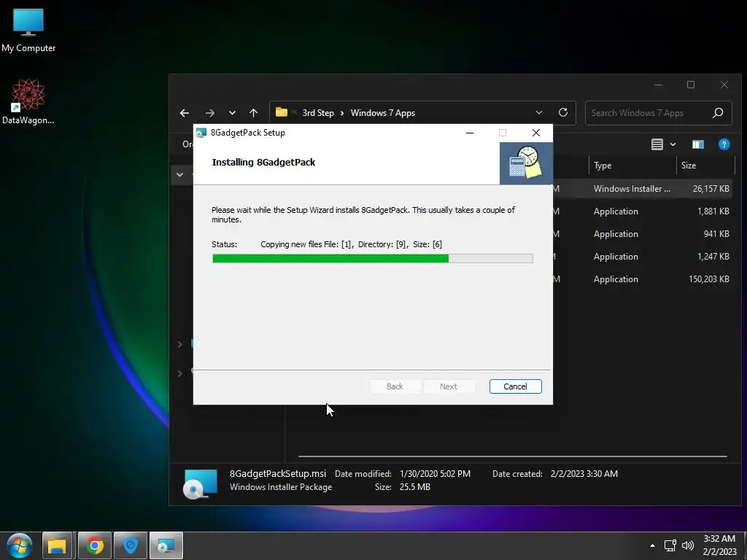Viewport: 747px width, 560px height.
Task: Open the Windows Start orb
Action: click(x=19, y=545)
